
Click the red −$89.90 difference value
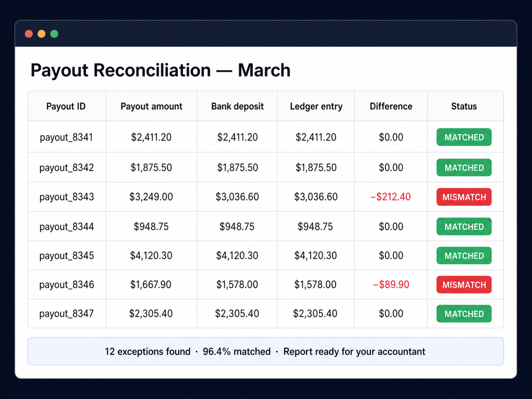(x=391, y=285)
